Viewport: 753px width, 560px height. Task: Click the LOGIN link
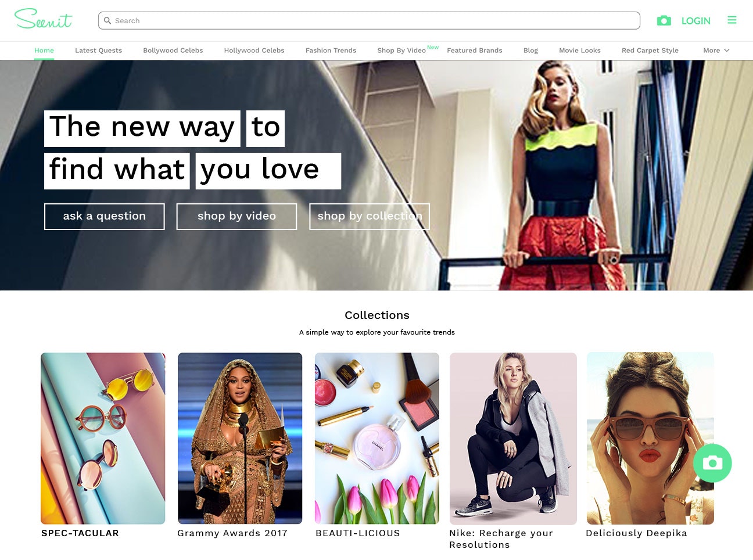tap(696, 21)
